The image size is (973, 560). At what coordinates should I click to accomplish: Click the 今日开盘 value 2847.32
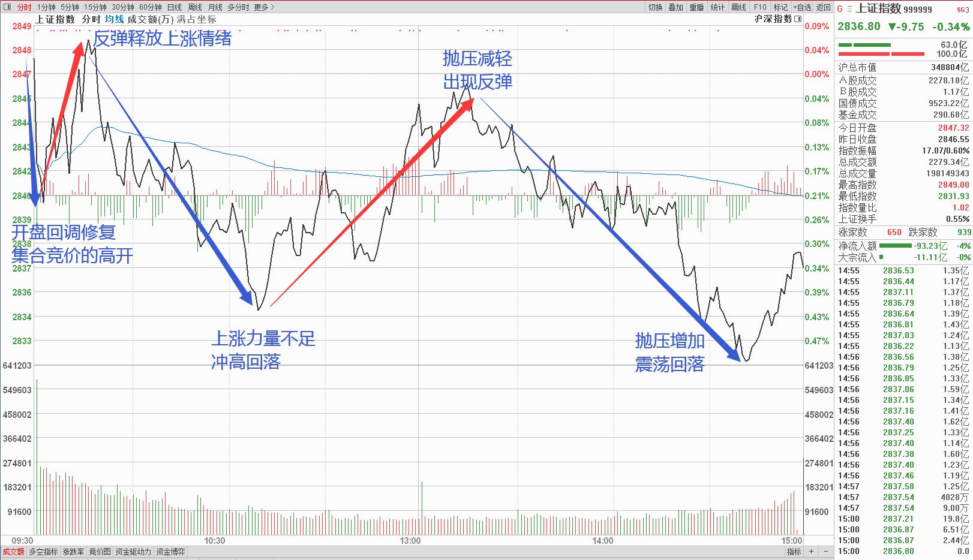click(x=954, y=128)
